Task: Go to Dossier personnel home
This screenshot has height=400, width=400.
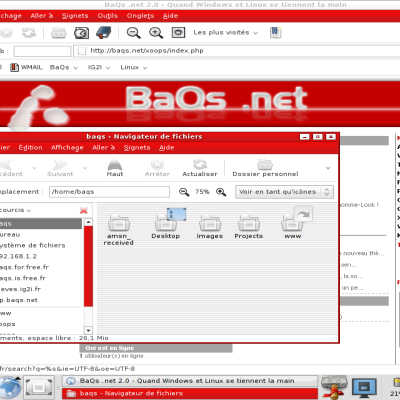Action: [x=265, y=168]
